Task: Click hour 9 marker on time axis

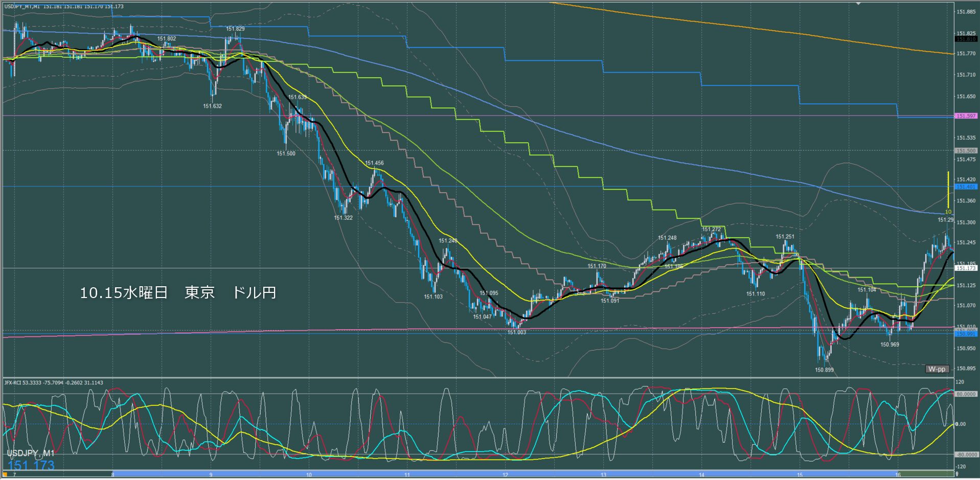Action: pos(211,475)
